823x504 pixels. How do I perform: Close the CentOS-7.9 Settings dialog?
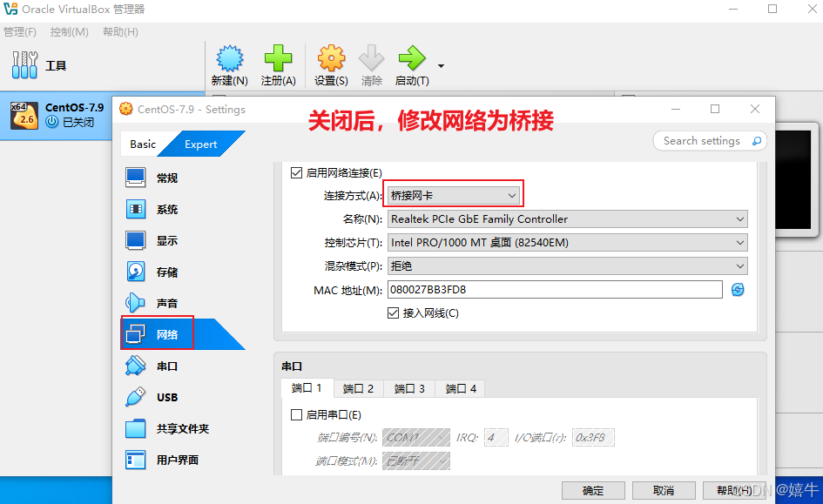(755, 109)
